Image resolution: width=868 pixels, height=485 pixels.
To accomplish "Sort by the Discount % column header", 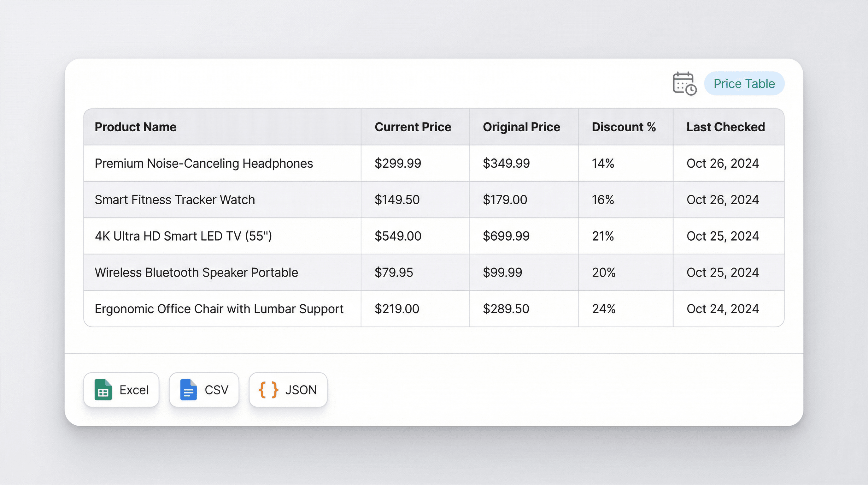I will click(624, 127).
